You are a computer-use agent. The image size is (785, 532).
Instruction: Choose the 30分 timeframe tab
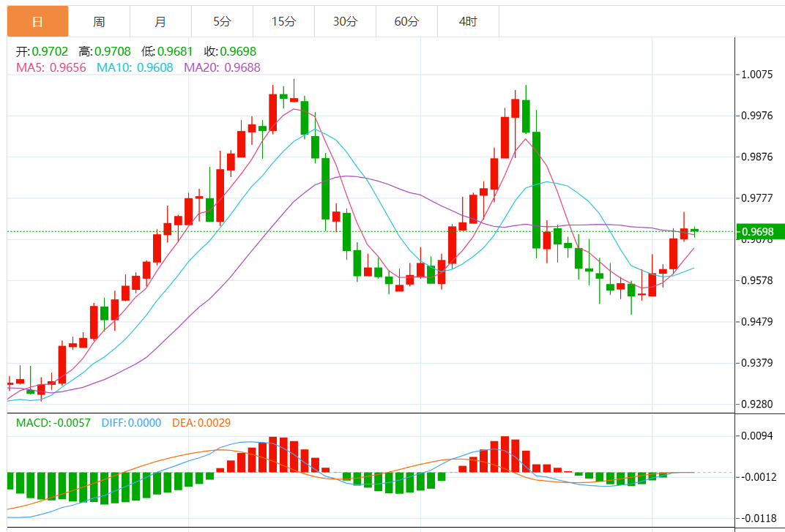(x=345, y=22)
